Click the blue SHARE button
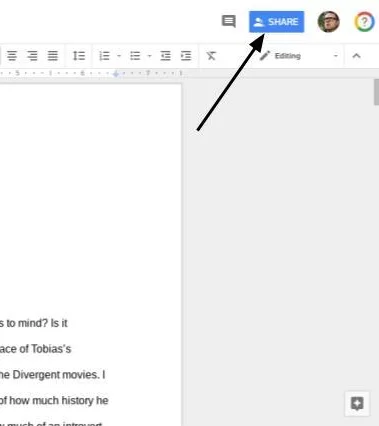 coord(276,22)
